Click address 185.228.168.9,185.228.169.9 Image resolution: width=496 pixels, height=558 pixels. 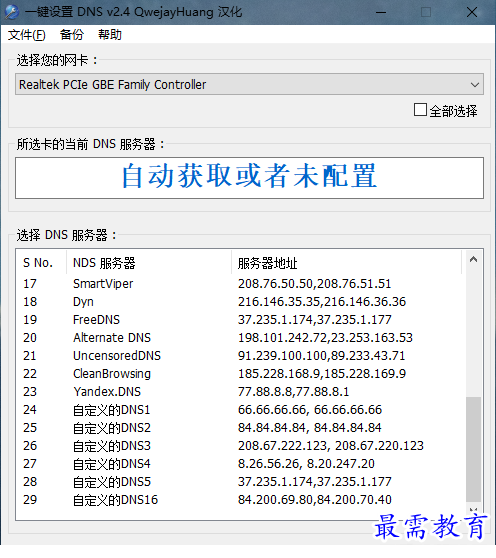322,374
